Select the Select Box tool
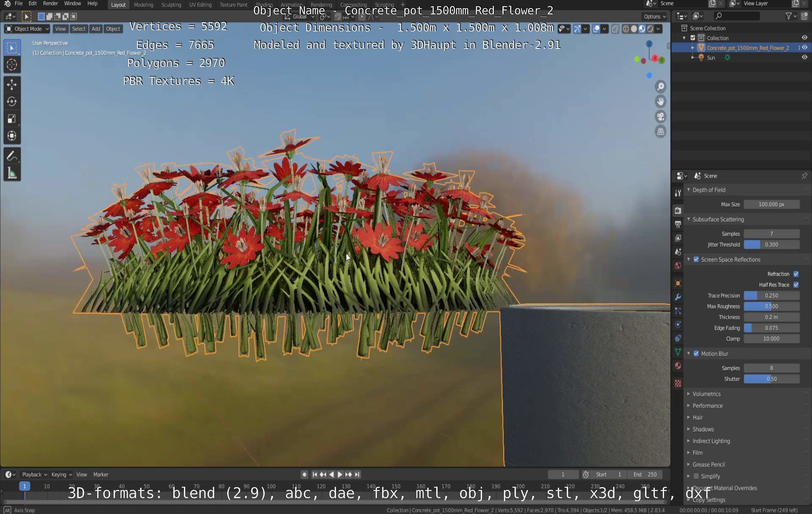812x514 pixels. [x=12, y=48]
